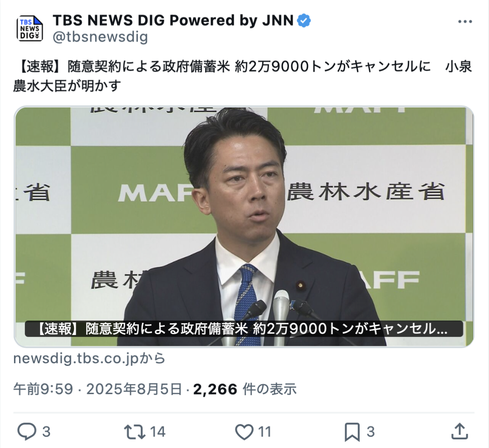This screenshot has height=448, width=489.
Task: Open the three-dot more options menu
Action: [x=465, y=21]
